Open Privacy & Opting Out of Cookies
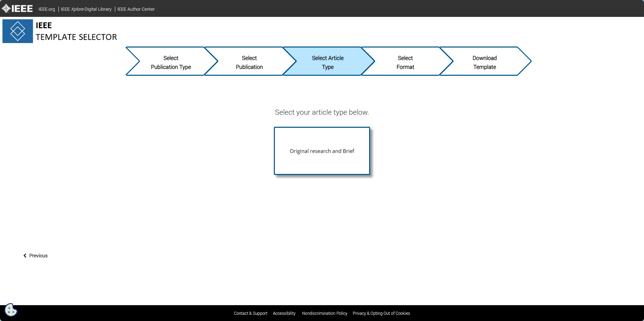644x321 pixels. (381, 313)
